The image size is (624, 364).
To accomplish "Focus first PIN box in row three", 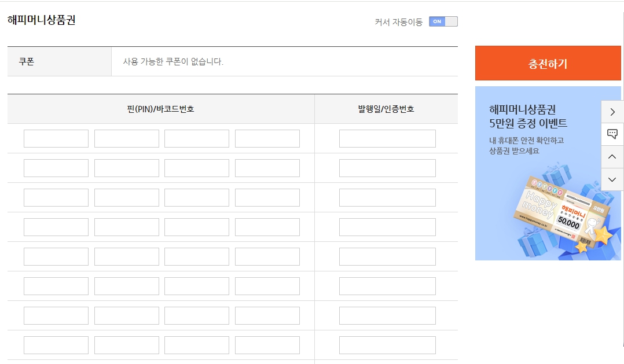I will click(56, 198).
